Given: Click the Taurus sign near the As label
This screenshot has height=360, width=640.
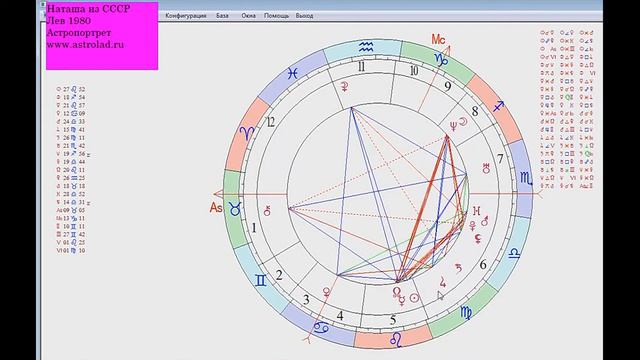Looking at the screenshot, I should click(235, 209).
